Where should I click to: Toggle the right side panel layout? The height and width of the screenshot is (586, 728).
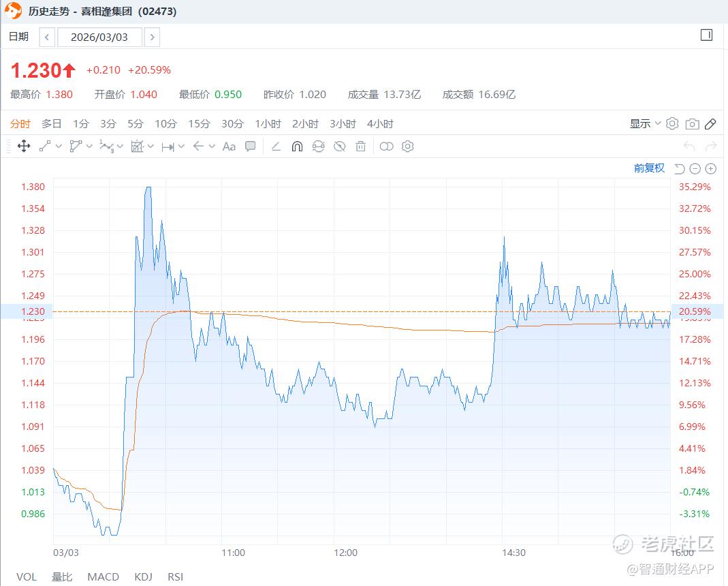click(706, 35)
